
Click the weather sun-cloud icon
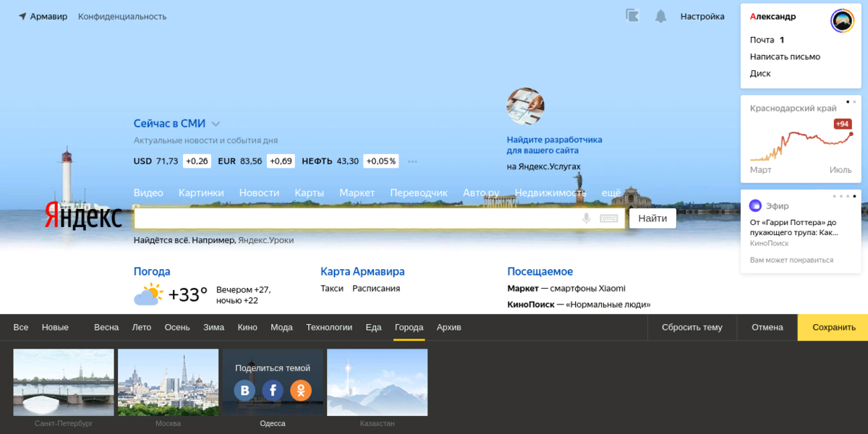(148, 294)
